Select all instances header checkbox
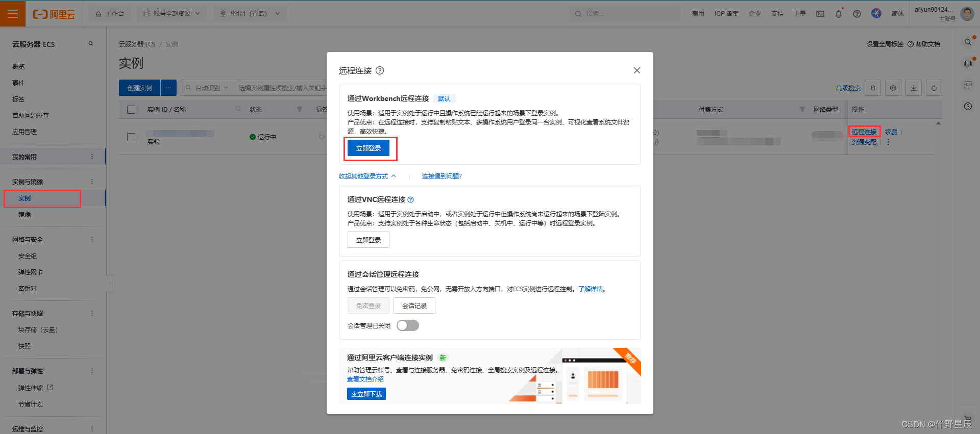The image size is (980, 434). tap(131, 110)
